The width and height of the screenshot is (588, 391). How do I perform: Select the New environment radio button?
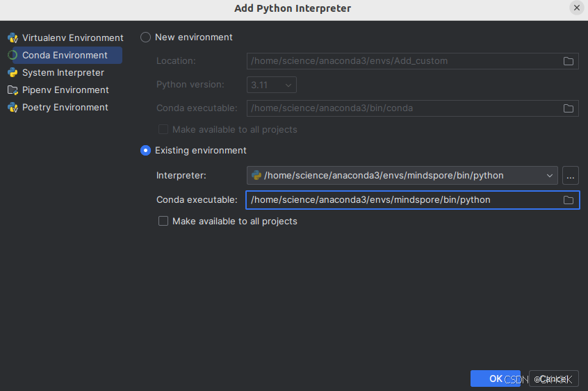[146, 37]
